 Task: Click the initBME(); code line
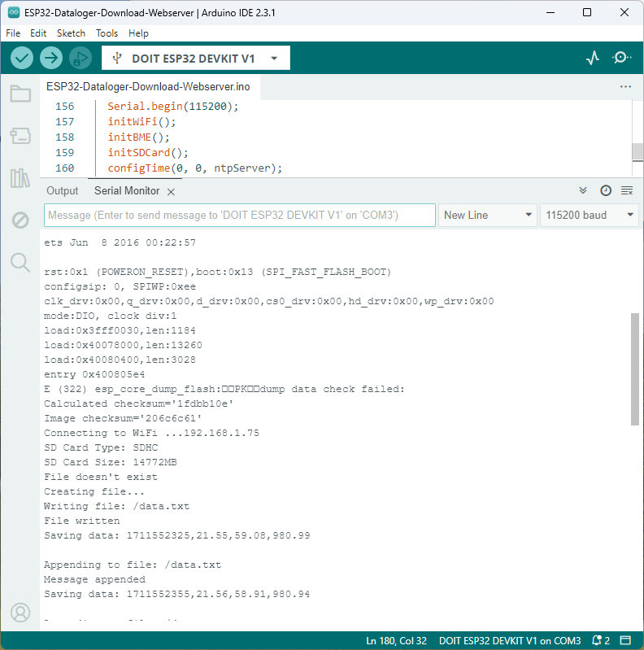point(138,137)
